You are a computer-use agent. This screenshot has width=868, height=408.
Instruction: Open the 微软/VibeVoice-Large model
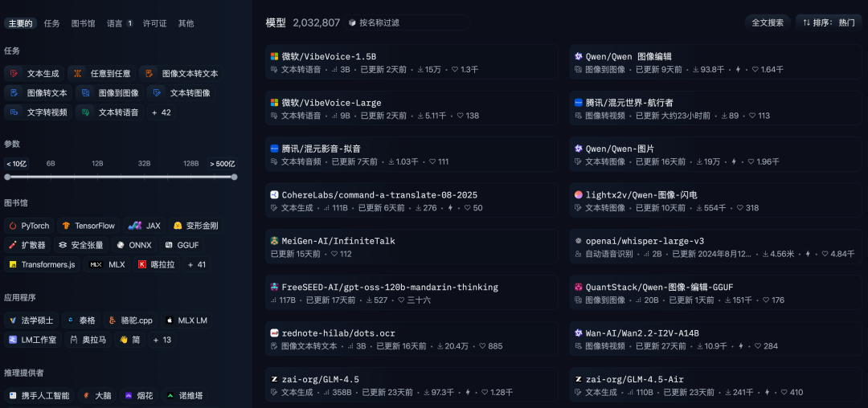click(411, 108)
